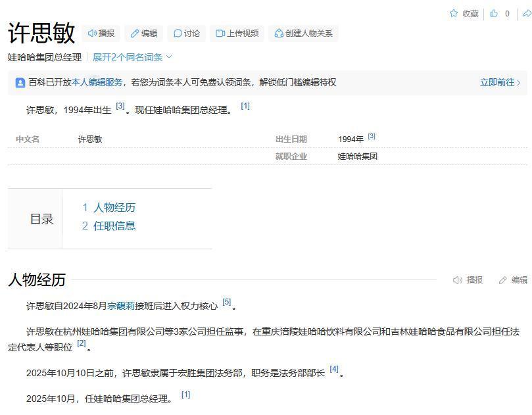Open reference [2] after 定代表人等职位
Screen dimensions: 532x415
click(x=82, y=343)
